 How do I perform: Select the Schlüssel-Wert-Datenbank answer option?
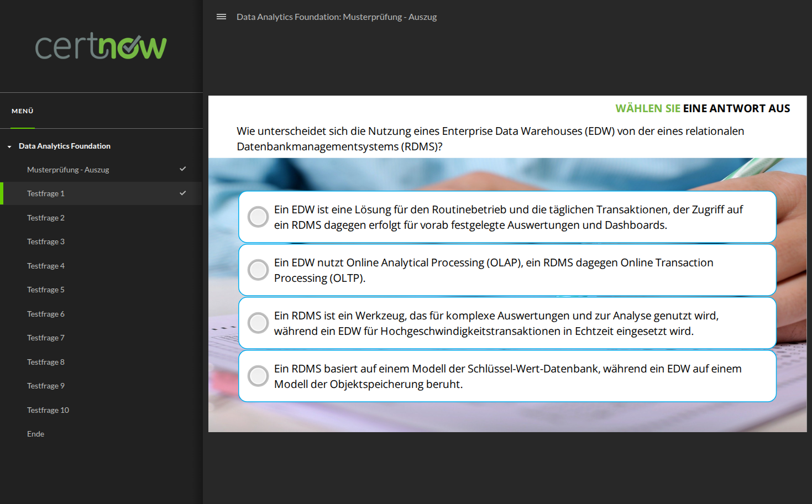click(x=258, y=376)
